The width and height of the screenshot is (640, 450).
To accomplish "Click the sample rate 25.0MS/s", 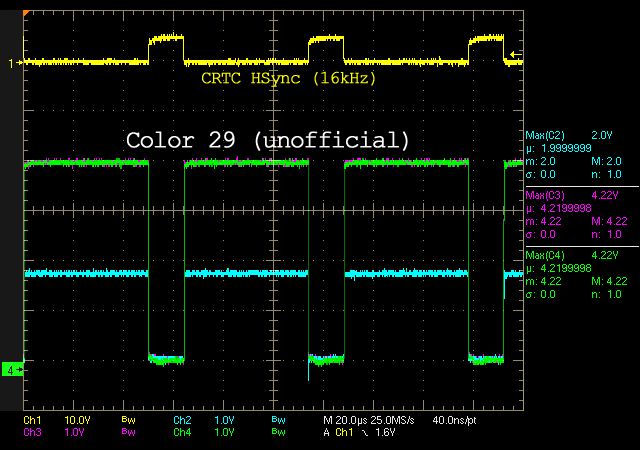I will pyautogui.click(x=393, y=420).
